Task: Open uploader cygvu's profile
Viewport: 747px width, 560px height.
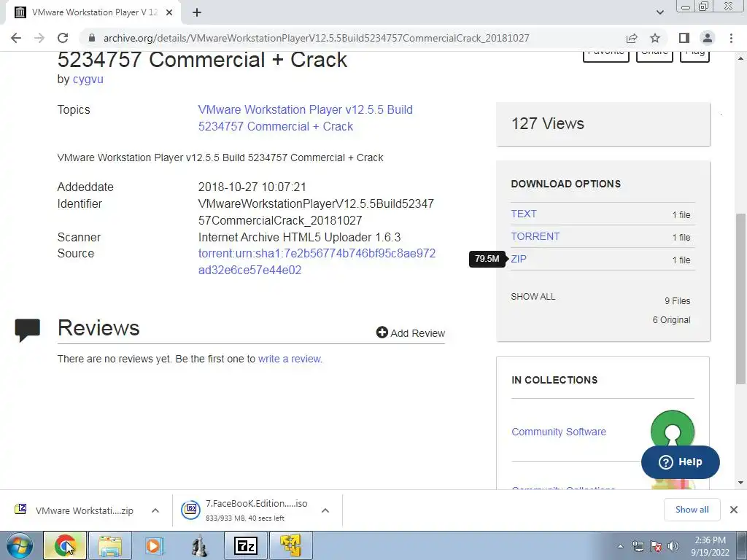Action: pos(88,79)
